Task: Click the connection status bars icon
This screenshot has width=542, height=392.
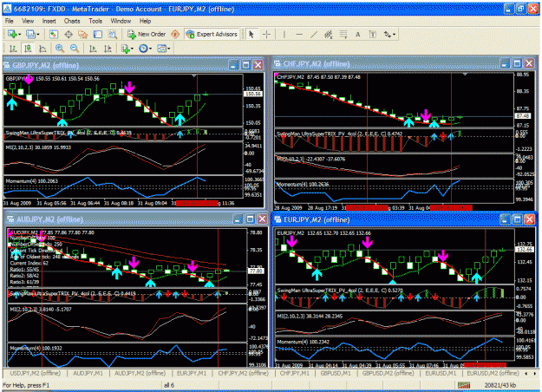Action: coord(464,385)
